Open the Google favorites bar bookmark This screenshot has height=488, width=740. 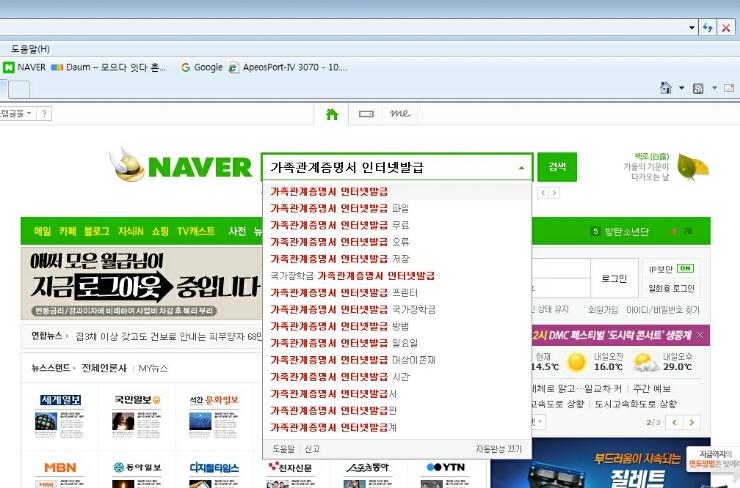point(202,67)
